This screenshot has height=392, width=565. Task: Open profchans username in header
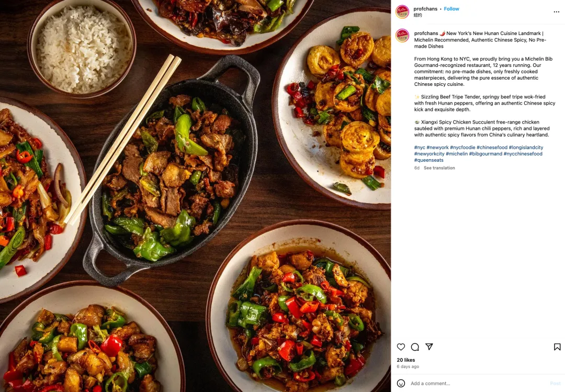point(425,9)
